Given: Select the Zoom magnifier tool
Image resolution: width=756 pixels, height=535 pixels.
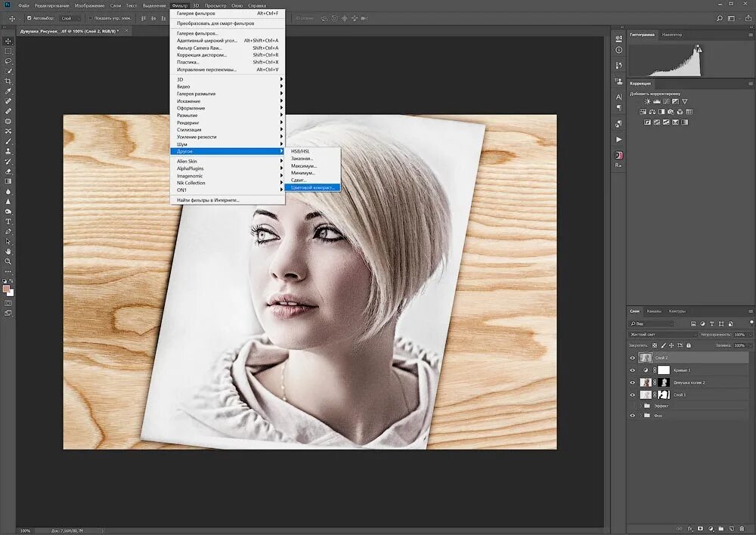Looking at the screenshot, I should tap(8, 261).
